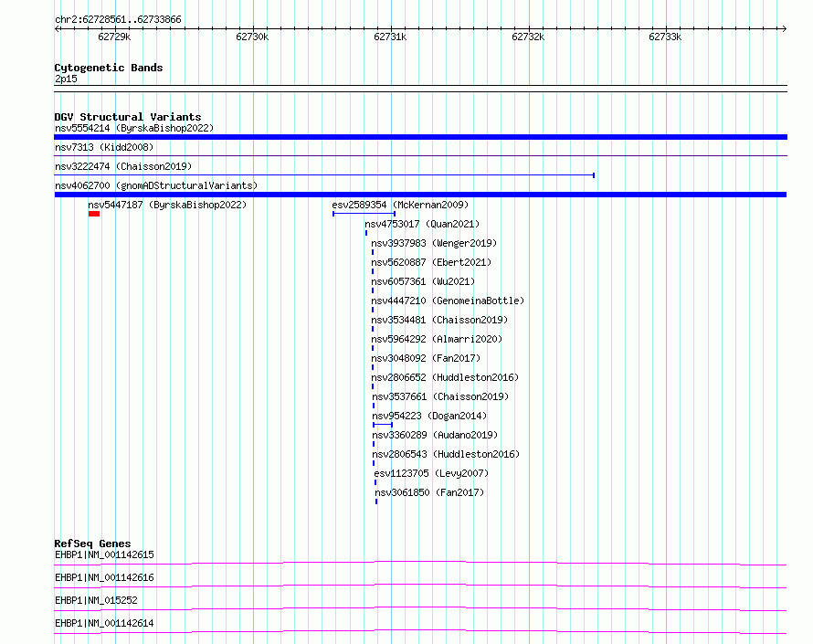Click nsv3061850 (Fan2017) variant label
Image resolution: width=813 pixels, height=644 pixels.
(430, 492)
